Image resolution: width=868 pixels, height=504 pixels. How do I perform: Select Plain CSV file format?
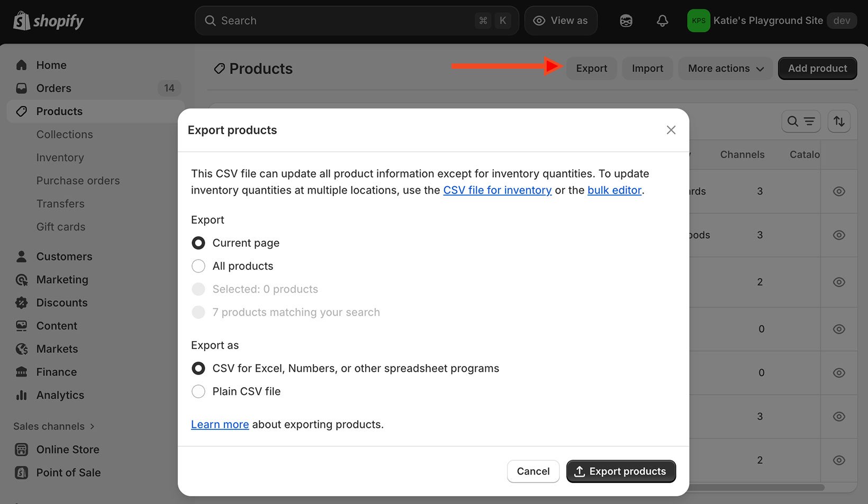coord(198,391)
